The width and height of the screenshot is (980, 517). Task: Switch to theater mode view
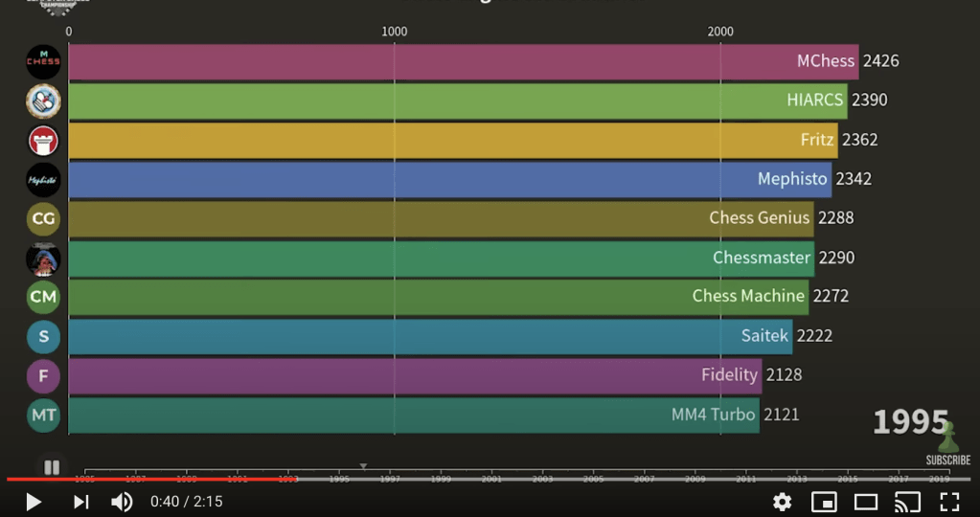[866, 502]
